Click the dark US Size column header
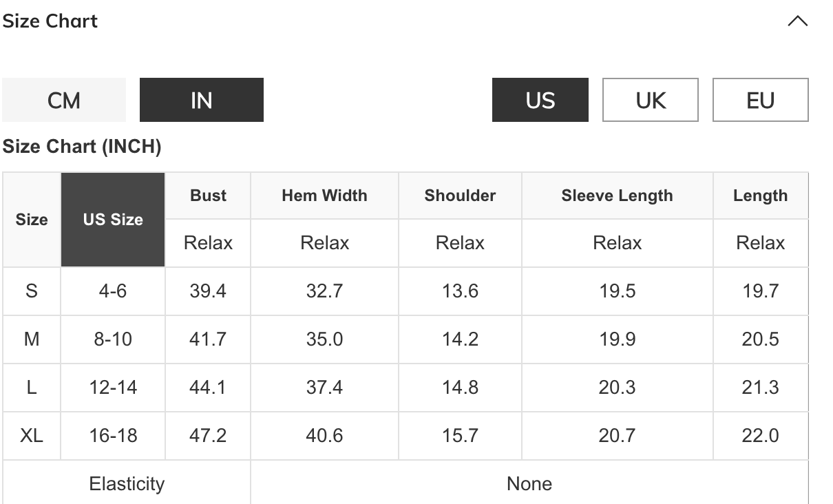833x504 pixels. click(x=113, y=220)
